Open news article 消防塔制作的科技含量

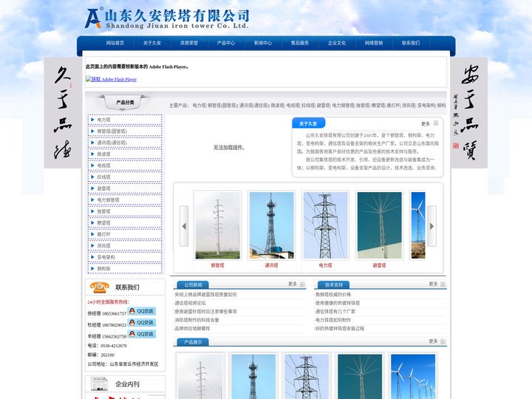click(197, 320)
